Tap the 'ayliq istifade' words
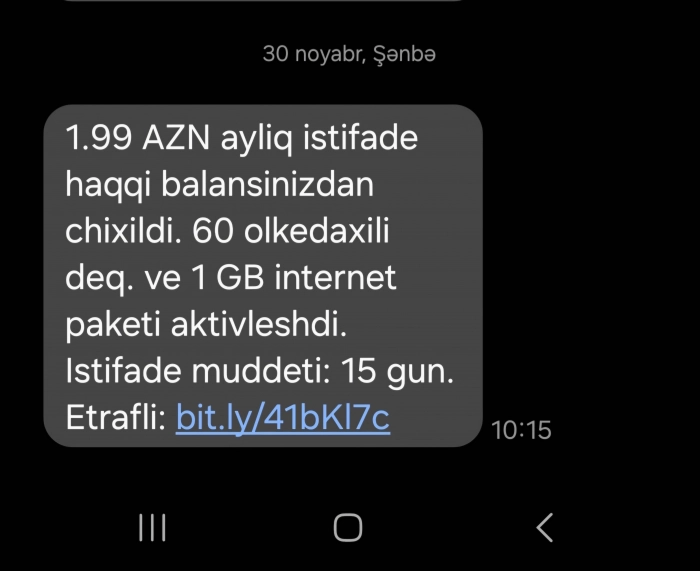Screen dimensions: 700x571 (x=319, y=138)
